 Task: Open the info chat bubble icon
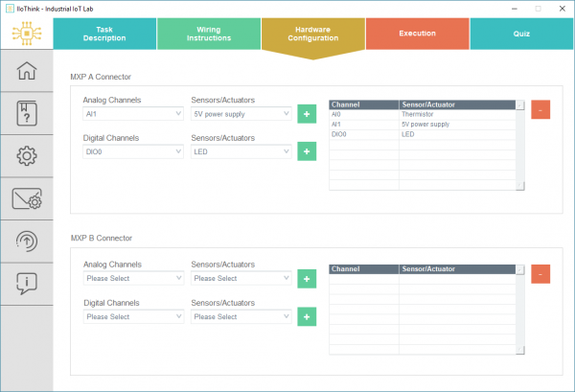26,283
